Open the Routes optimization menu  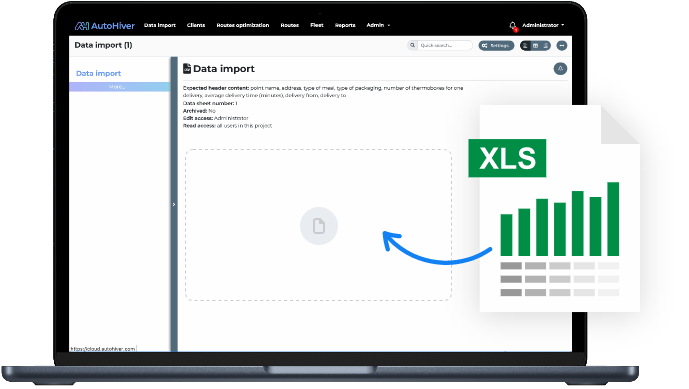click(x=243, y=25)
